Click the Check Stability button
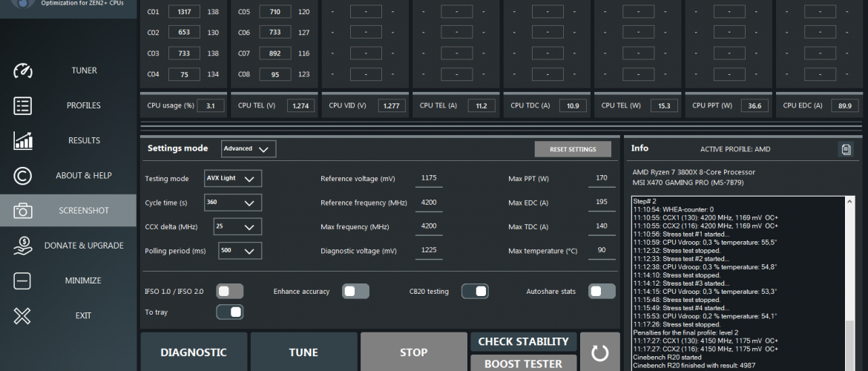 click(x=523, y=342)
